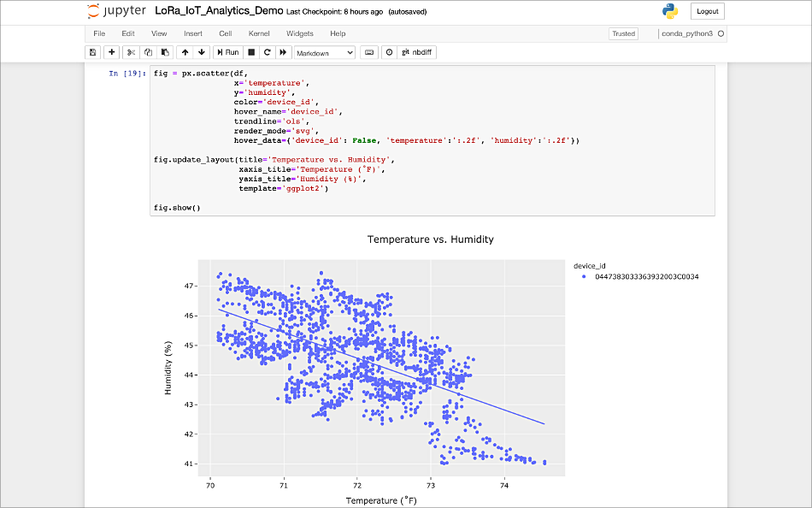Click the git nbdiff toolbar button

coord(419,52)
